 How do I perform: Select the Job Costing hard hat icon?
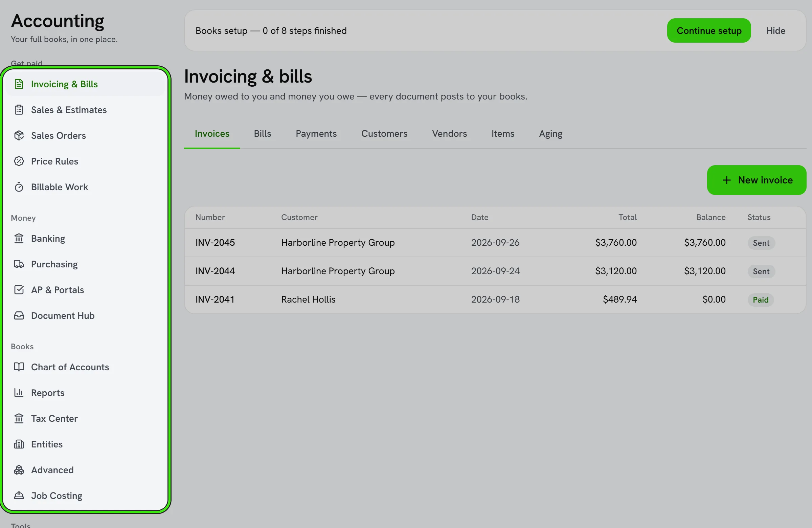tap(19, 496)
